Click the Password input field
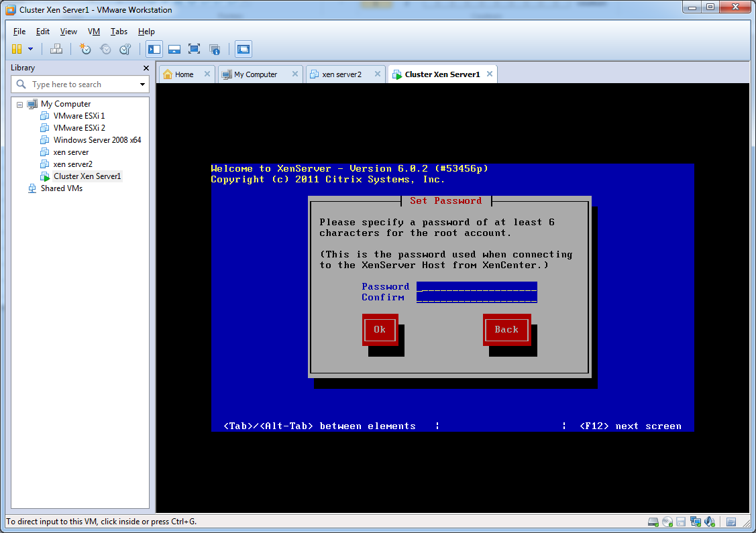The width and height of the screenshot is (756, 533). pos(476,287)
